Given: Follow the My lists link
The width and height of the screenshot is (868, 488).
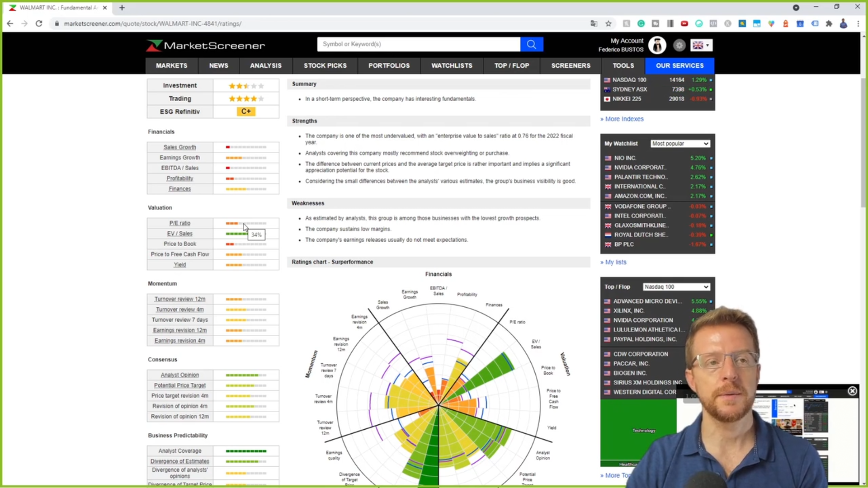Looking at the screenshot, I should pos(616,262).
